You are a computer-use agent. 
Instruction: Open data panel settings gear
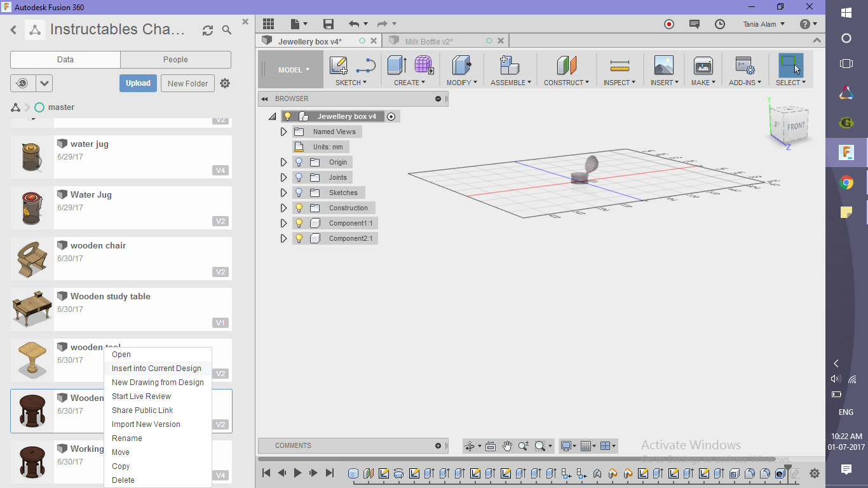pos(225,83)
